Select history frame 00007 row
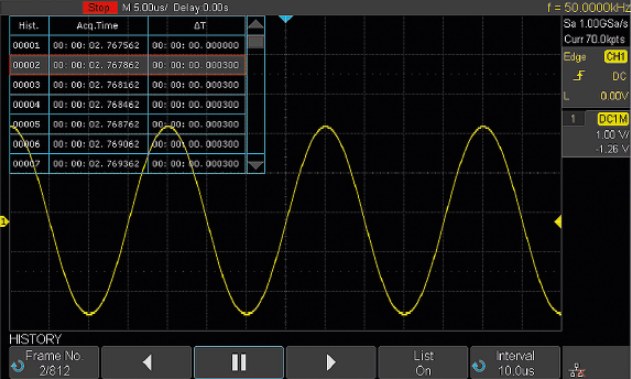This screenshot has height=379, width=631. 127,163
